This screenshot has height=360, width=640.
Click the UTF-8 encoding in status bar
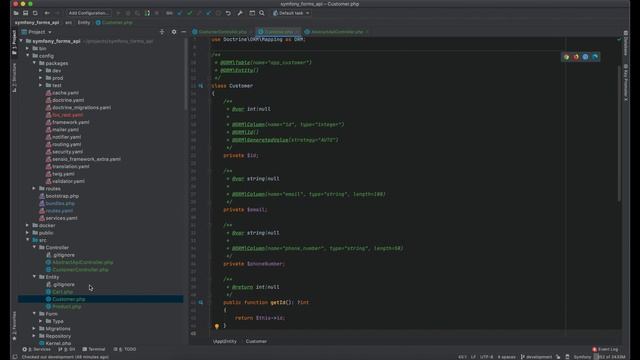click(x=487, y=357)
